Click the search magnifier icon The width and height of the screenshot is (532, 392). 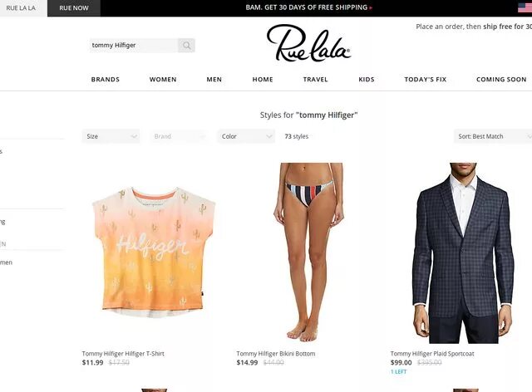click(186, 46)
